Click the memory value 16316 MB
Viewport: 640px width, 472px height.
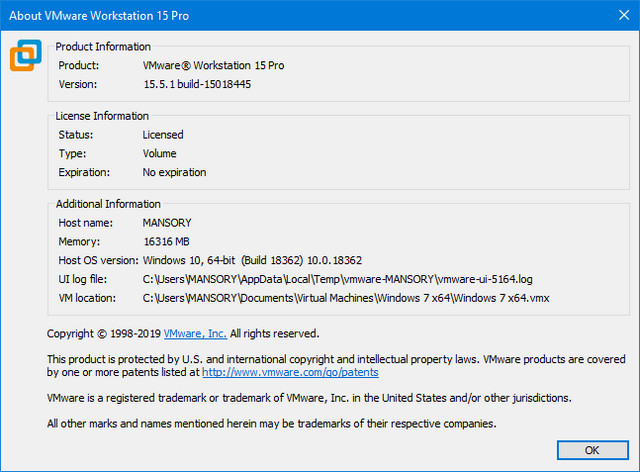(169, 241)
